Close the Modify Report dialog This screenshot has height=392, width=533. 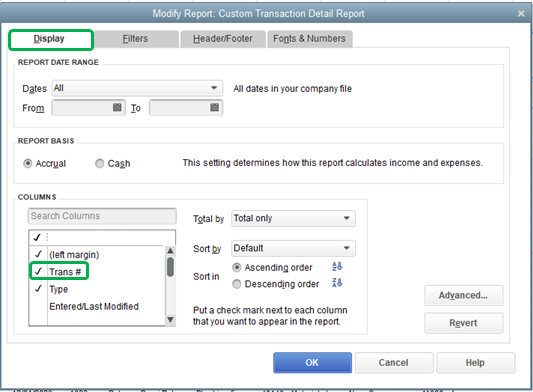point(521,14)
